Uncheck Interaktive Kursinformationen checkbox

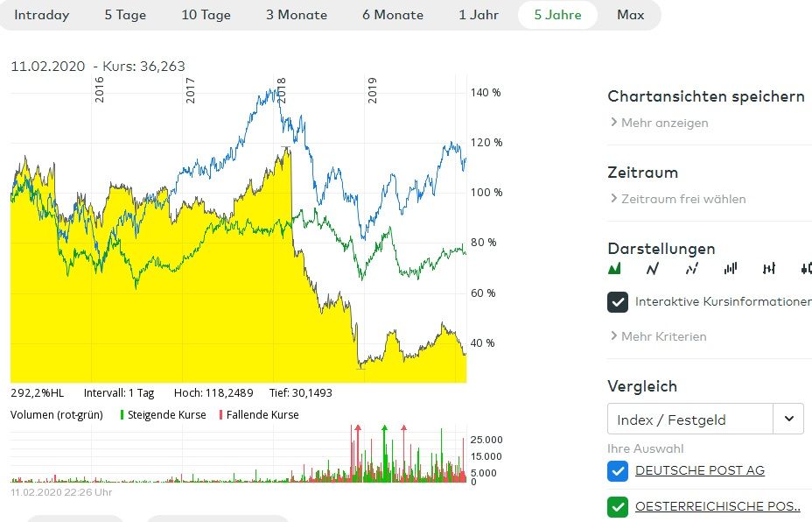(618, 301)
